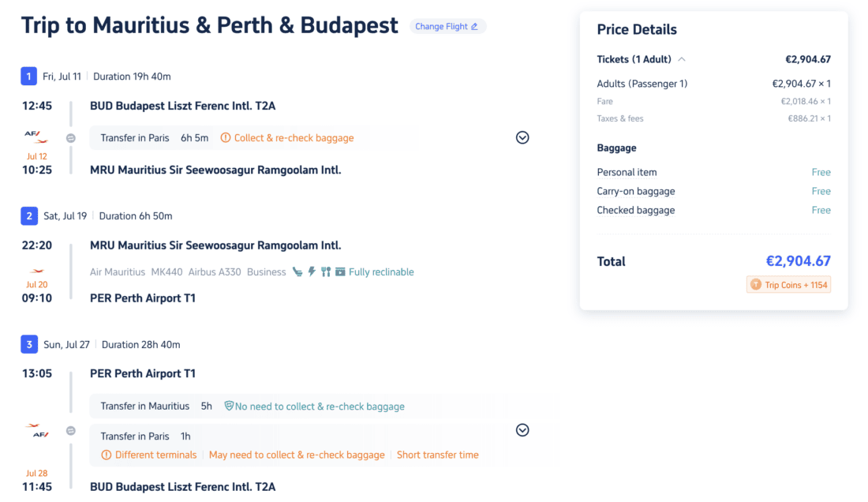Collapse the Tickets (1 Adult) section

coord(682,59)
